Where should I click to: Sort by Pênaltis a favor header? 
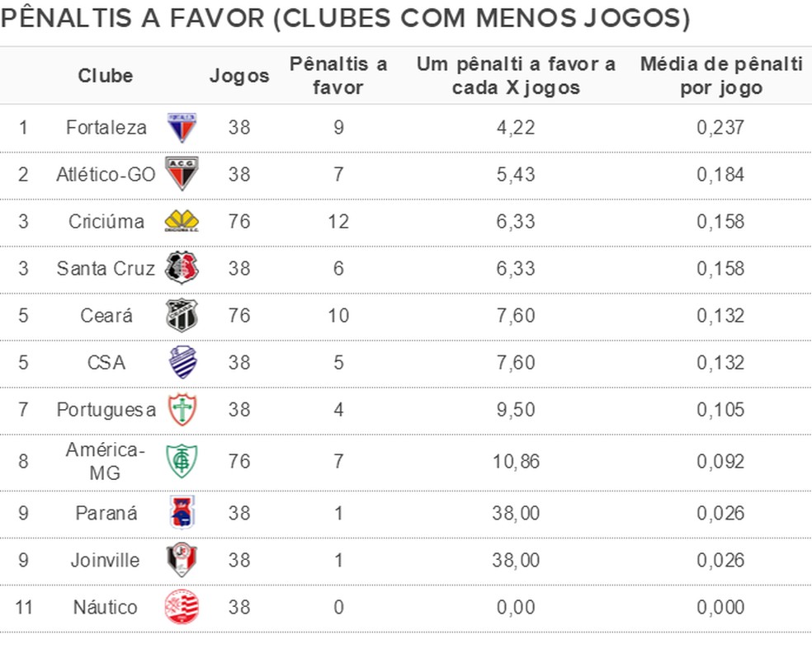point(338,76)
